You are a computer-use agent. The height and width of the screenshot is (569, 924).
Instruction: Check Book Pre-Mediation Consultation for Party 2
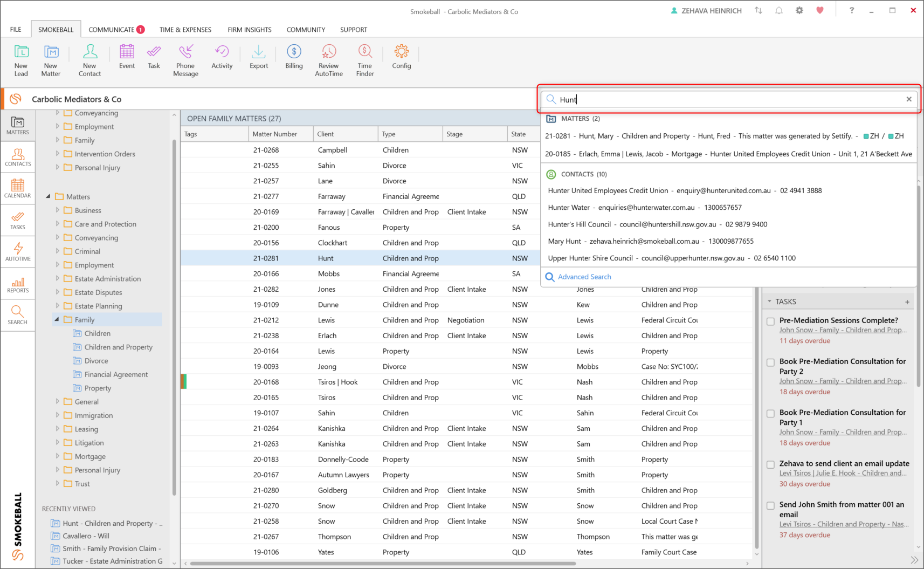pos(771,362)
